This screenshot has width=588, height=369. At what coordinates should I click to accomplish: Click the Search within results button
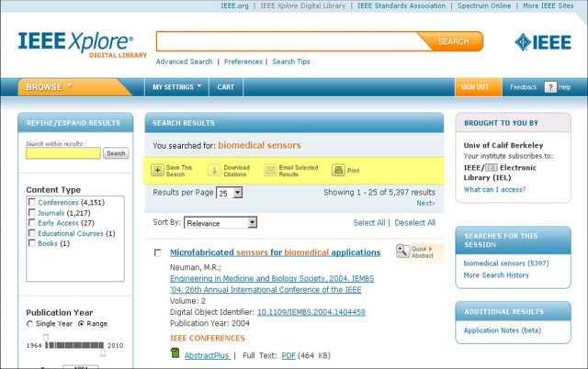point(116,153)
